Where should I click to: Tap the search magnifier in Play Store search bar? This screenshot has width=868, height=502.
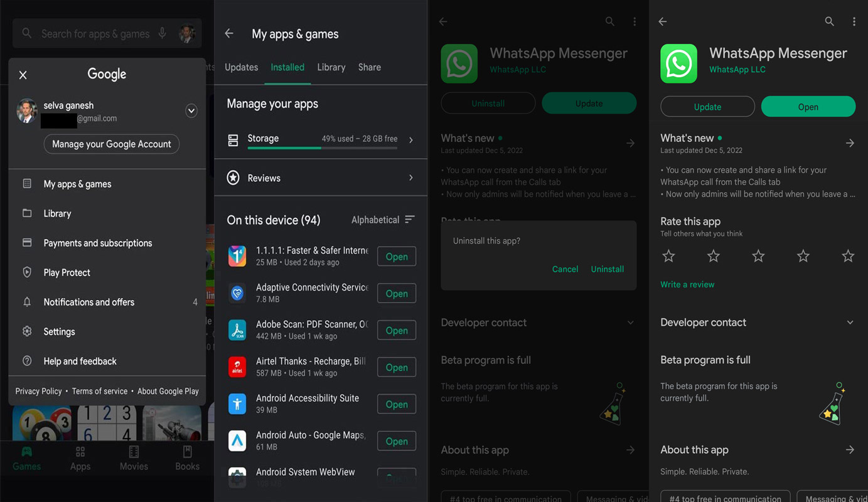tap(27, 33)
